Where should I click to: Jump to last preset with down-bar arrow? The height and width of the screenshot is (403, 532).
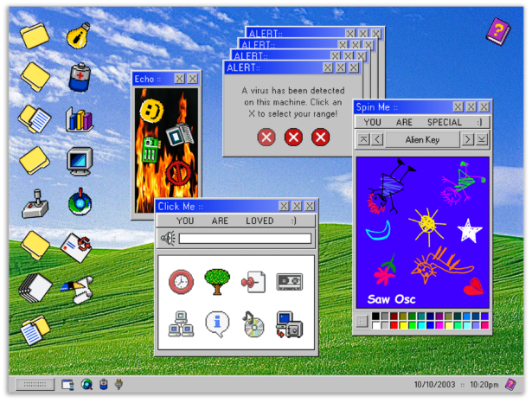click(482, 139)
